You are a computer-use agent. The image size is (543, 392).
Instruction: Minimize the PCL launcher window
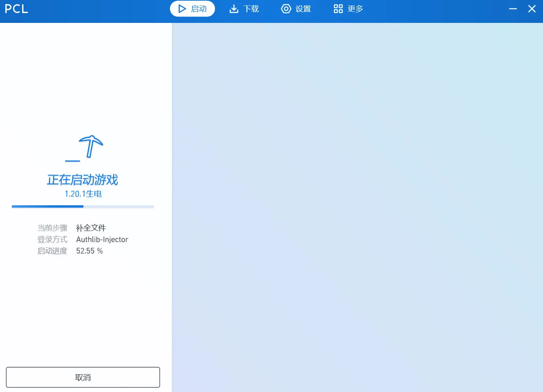click(x=513, y=9)
